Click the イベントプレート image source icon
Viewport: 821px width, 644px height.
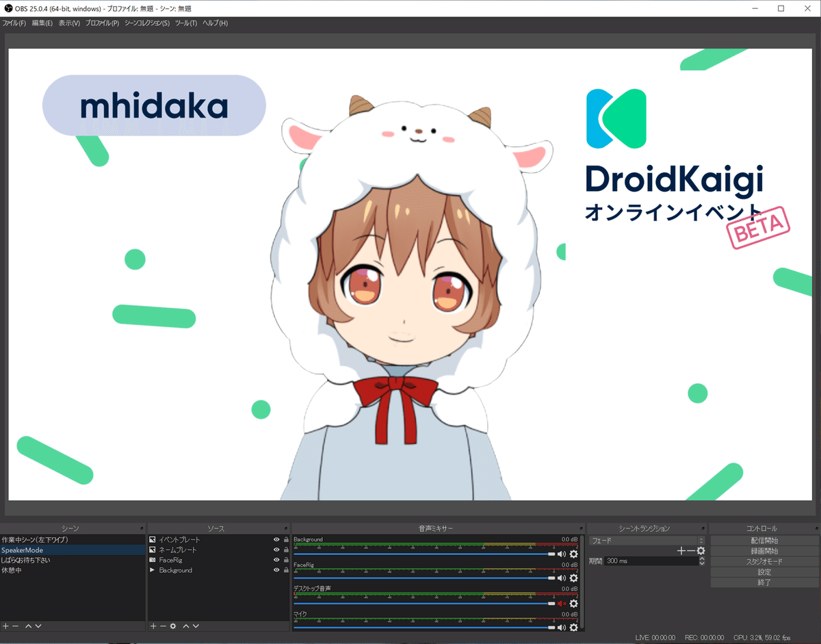[153, 539]
